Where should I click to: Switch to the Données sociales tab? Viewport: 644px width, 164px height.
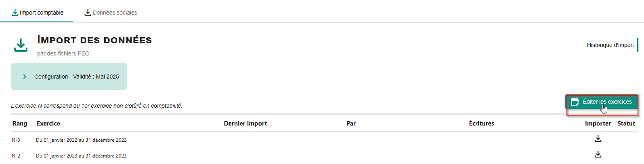[x=111, y=13]
